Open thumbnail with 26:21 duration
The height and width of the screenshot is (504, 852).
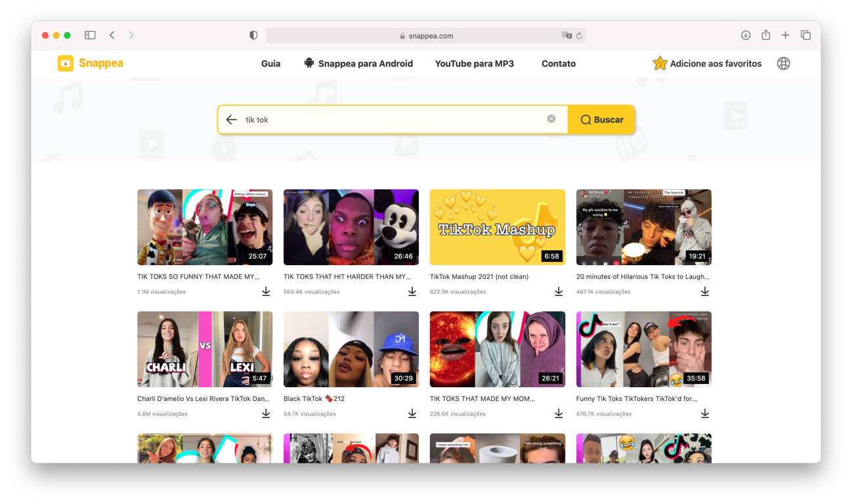498,349
